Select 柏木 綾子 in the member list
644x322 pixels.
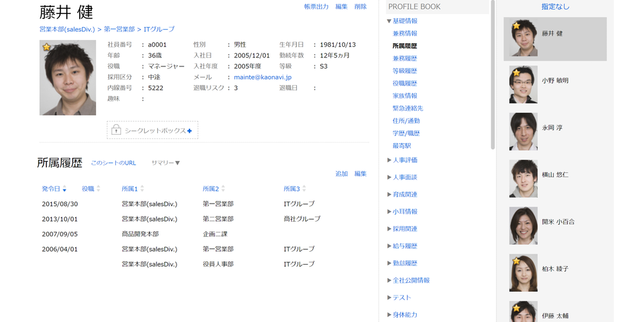tap(555, 272)
